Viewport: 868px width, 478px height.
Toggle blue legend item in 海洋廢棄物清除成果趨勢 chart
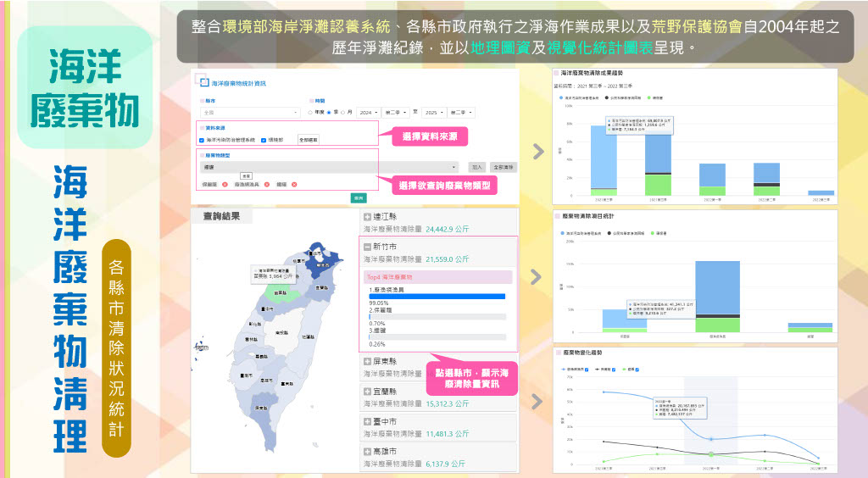click(580, 98)
